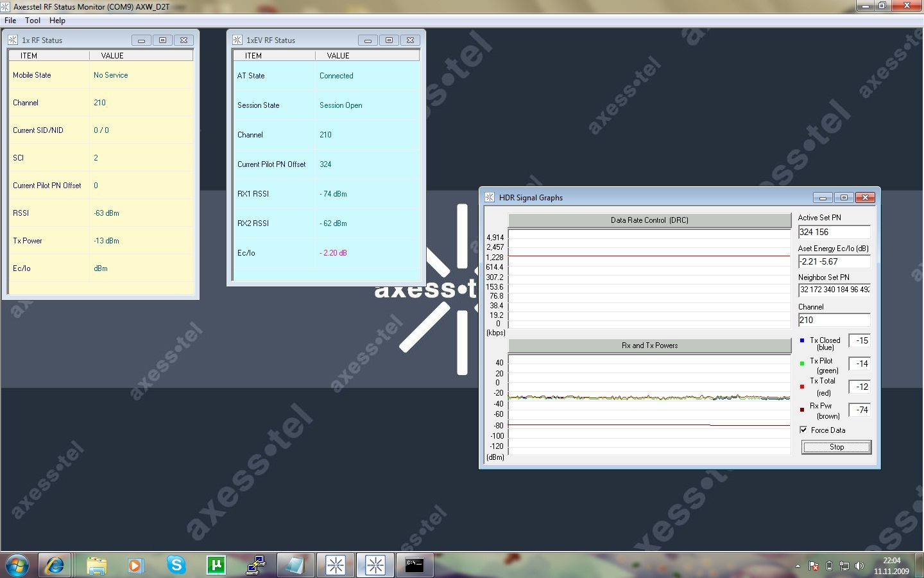Click the Channel field in HDR Signal Graphs
This screenshot has height=578, width=924.
click(834, 320)
